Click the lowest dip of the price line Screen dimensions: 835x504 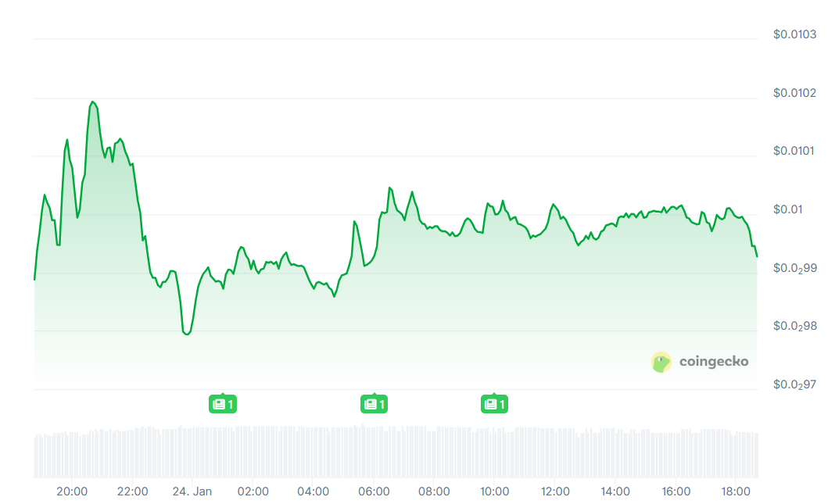pos(186,334)
